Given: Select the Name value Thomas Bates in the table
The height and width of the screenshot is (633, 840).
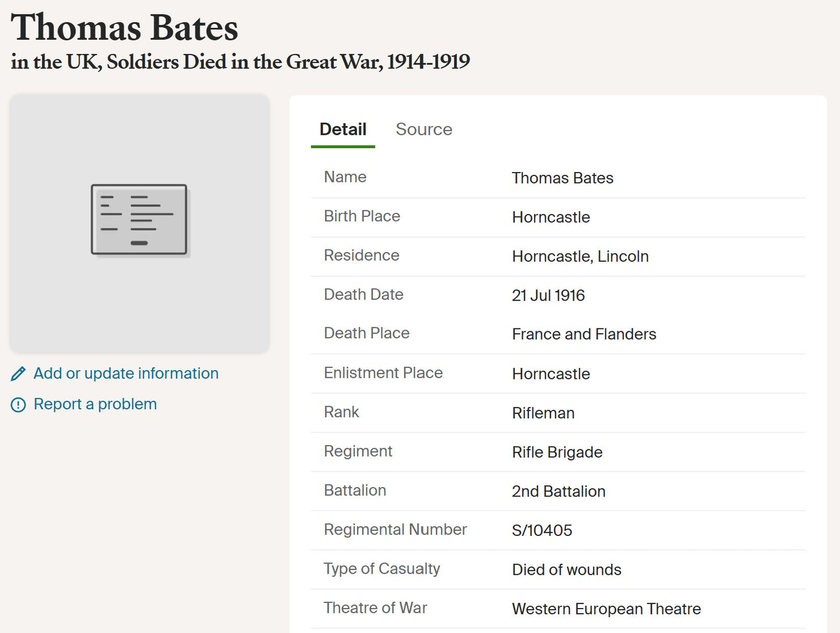Looking at the screenshot, I should pos(563,178).
